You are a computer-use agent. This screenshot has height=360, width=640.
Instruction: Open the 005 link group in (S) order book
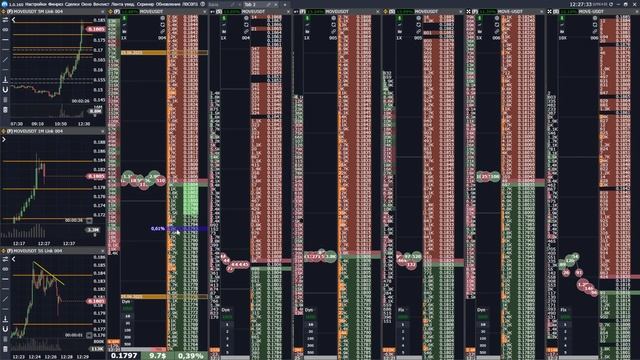[418, 38]
